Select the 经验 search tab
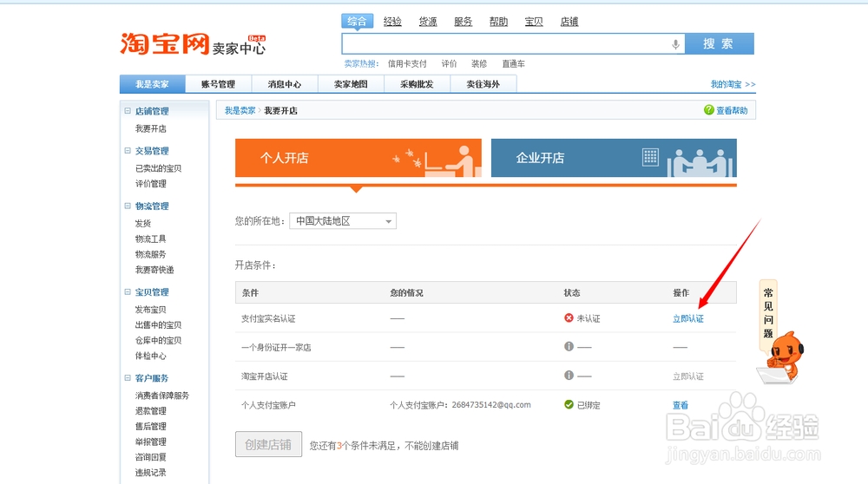 tap(392, 22)
